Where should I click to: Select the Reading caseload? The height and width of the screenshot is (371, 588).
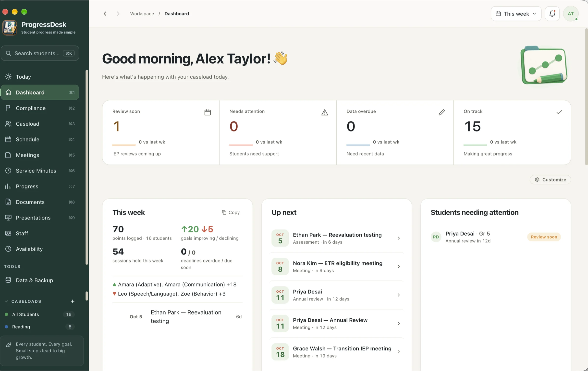tap(40, 327)
